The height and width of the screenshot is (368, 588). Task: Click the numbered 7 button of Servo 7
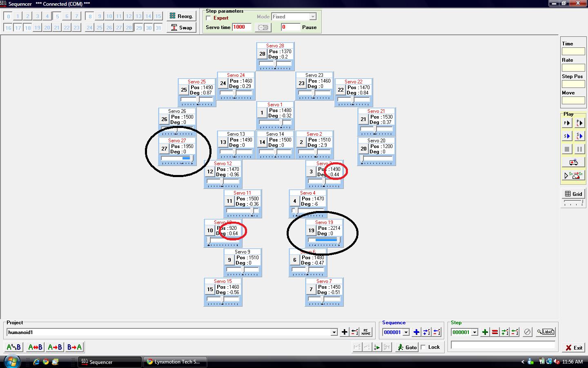click(x=311, y=289)
